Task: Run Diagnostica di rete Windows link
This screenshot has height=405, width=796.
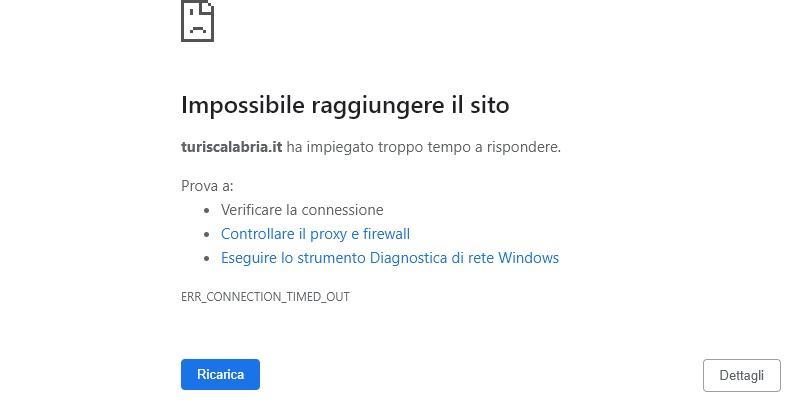Action: (390, 258)
